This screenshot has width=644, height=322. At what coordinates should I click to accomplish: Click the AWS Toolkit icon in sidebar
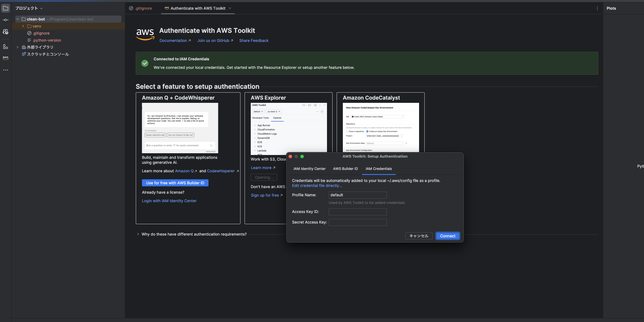coord(5,57)
